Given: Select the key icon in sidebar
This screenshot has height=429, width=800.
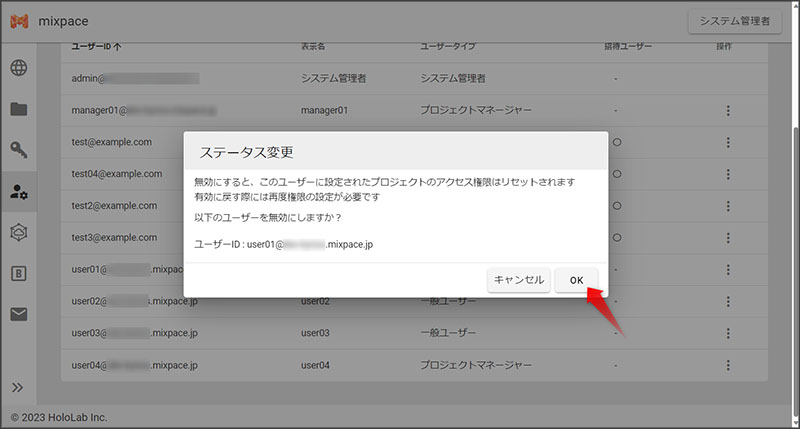Looking at the screenshot, I should pyautogui.click(x=19, y=150).
